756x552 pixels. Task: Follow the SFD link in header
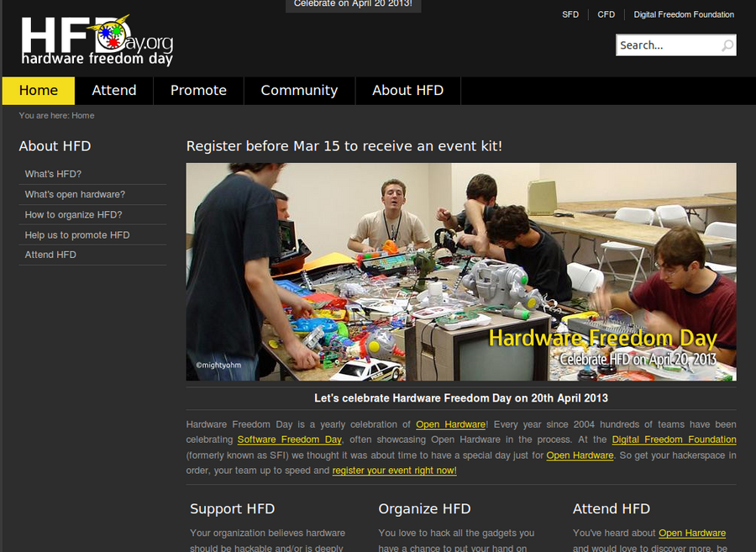570,14
